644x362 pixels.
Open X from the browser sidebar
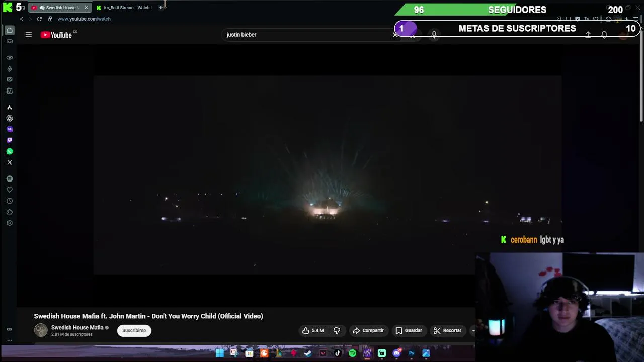pyautogui.click(x=10, y=162)
